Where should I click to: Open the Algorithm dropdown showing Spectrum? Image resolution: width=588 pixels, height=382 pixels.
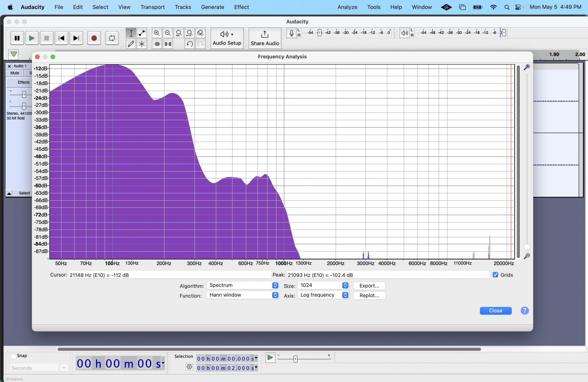(243, 285)
